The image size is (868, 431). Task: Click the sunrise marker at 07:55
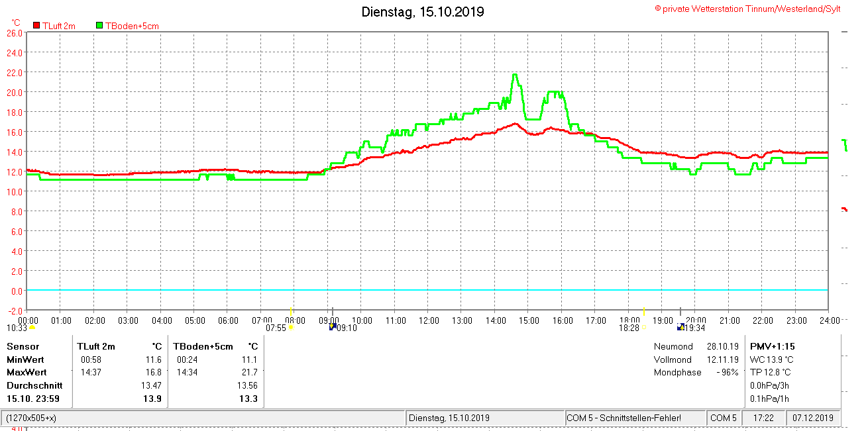tap(290, 327)
